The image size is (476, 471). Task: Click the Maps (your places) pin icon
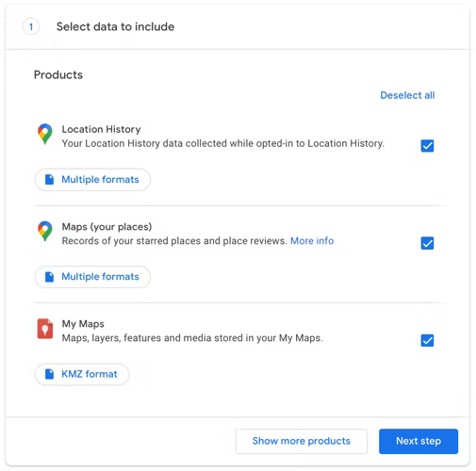point(45,231)
